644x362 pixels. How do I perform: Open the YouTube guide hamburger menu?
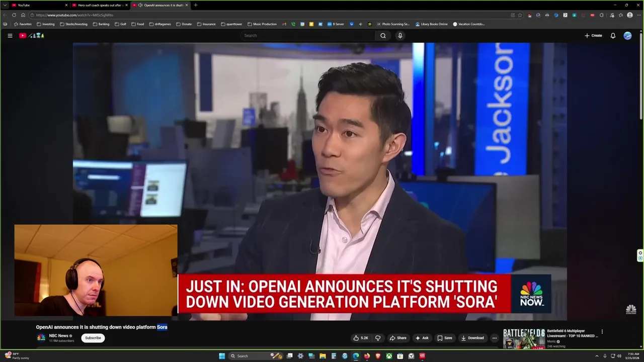(10, 36)
